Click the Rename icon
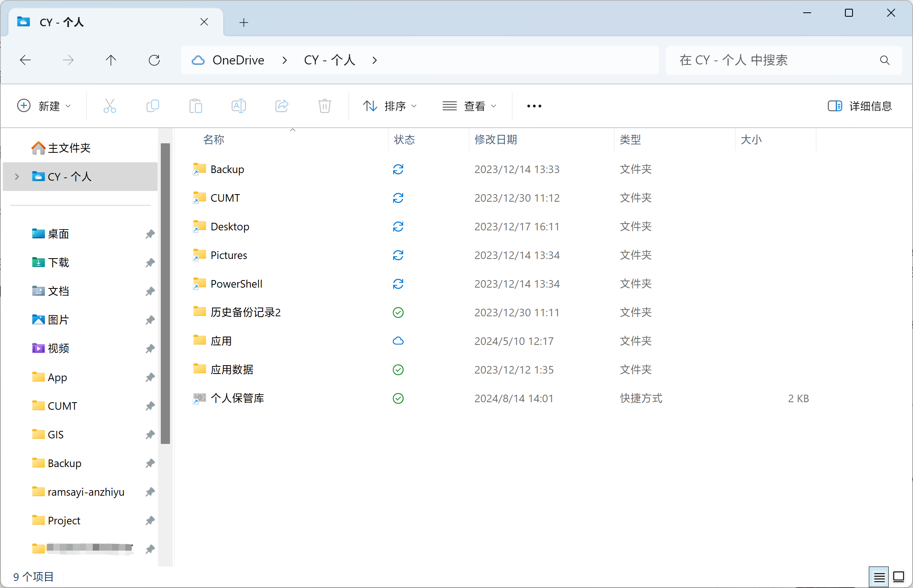Image resolution: width=913 pixels, height=588 pixels. click(x=238, y=106)
